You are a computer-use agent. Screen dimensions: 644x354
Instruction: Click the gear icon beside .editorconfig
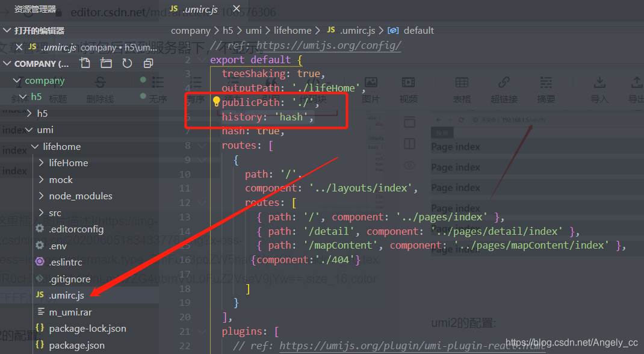point(40,229)
